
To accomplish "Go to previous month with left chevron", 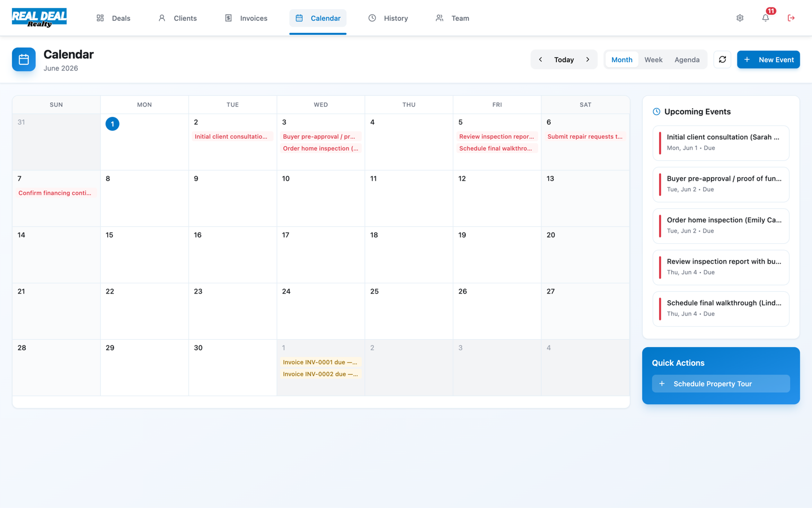I will click(x=540, y=59).
